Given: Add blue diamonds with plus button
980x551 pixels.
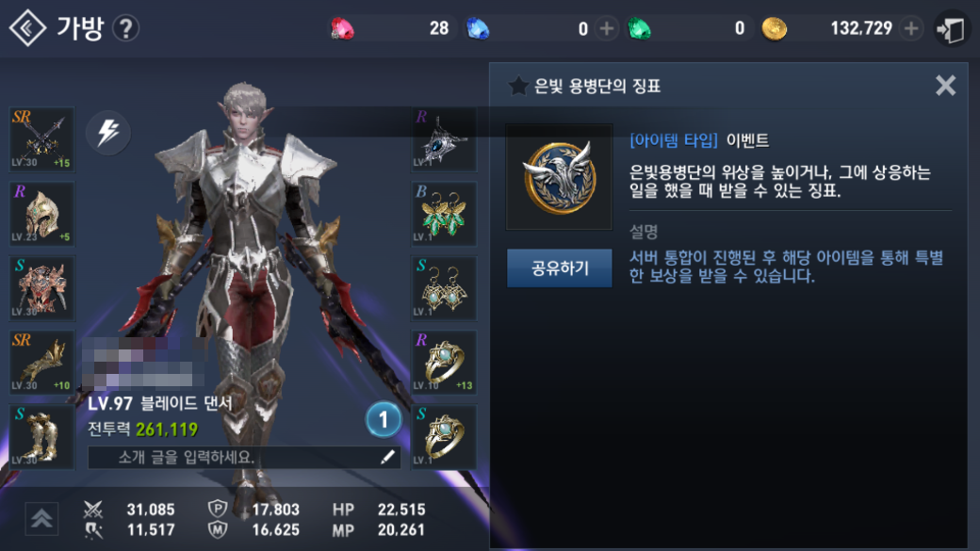Looking at the screenshot, I should click(606, 29).
